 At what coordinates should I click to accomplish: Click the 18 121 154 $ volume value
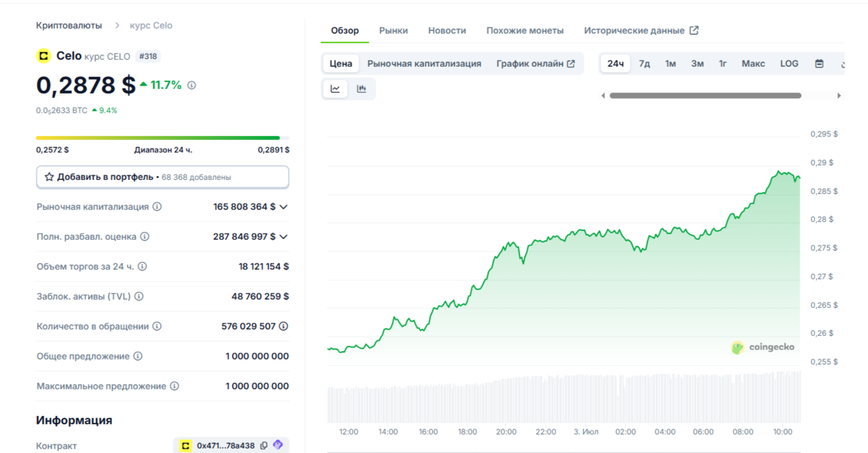[x=264, y=267]
